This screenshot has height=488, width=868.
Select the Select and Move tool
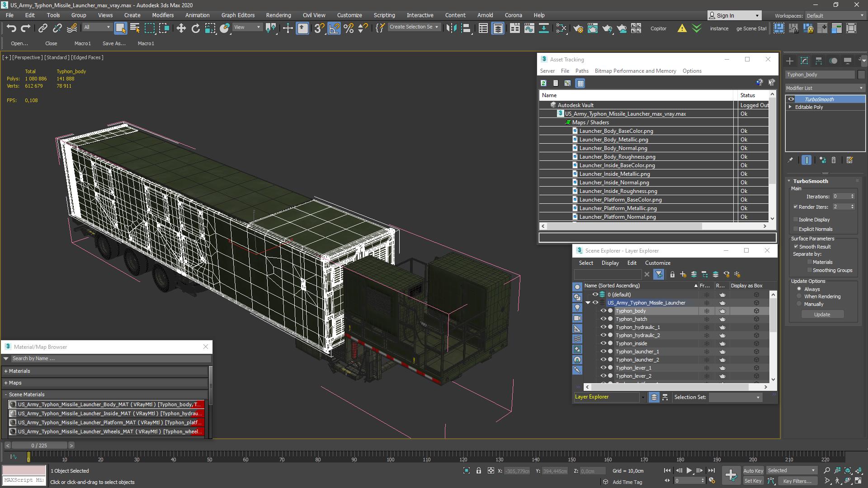coord(181,28)
